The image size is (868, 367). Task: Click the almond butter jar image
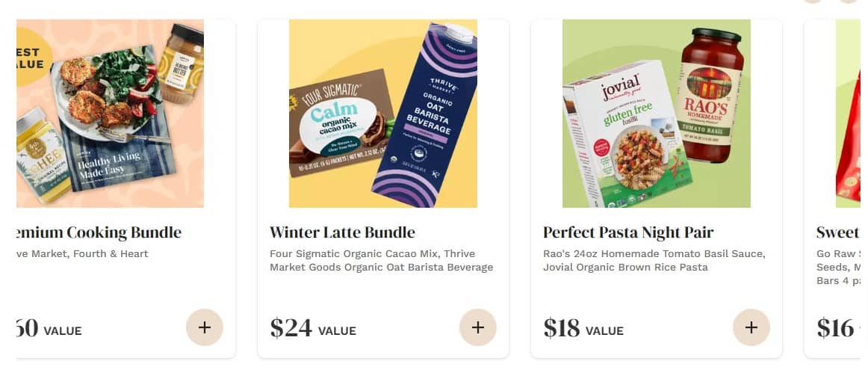[181, 64]
